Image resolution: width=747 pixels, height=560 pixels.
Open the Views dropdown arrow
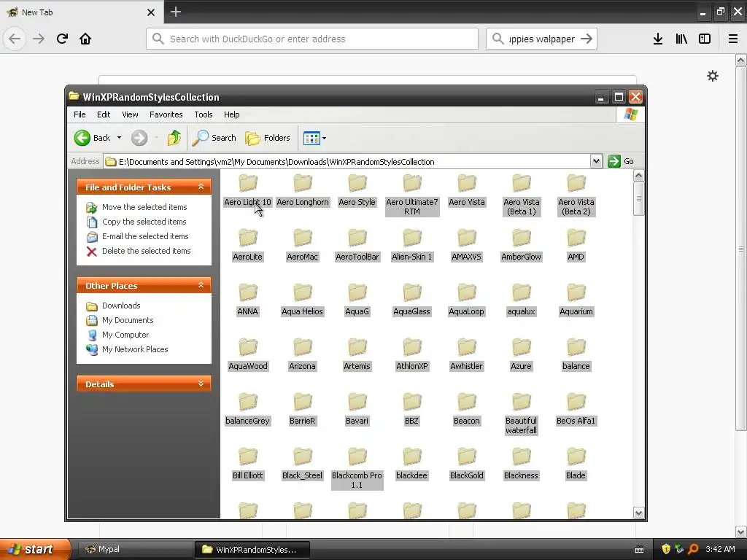(325, 139)
